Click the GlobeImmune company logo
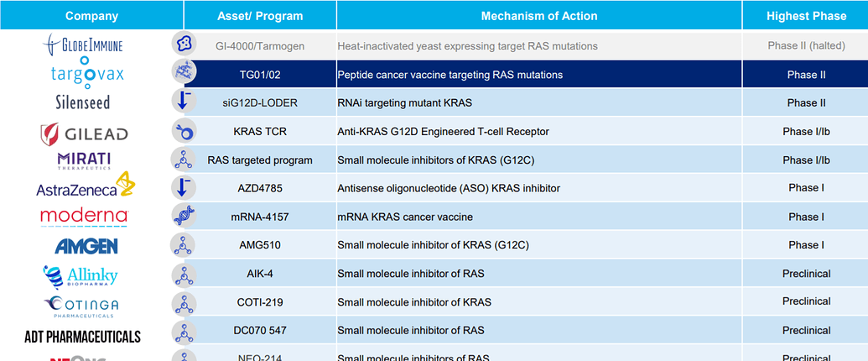The height and width of the screenshot is (361, 868). pyautogui.click(x=83, y=44)
